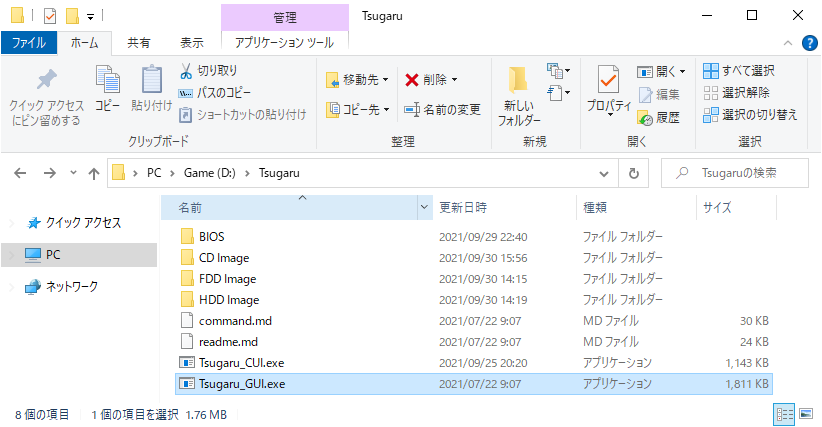Open Help with the blue question mark

coord(809,43)
